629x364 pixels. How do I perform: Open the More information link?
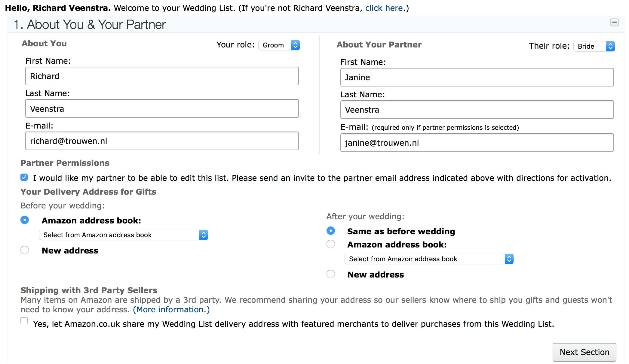pyautogui.click(x=171, y=310)
